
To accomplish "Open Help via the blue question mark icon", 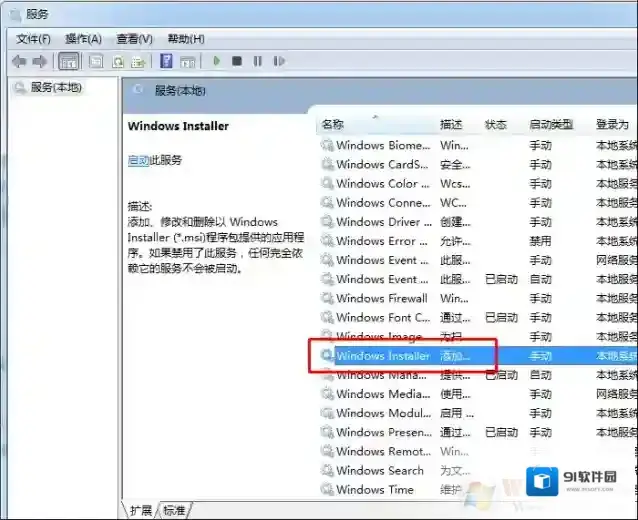I will 166,61.
